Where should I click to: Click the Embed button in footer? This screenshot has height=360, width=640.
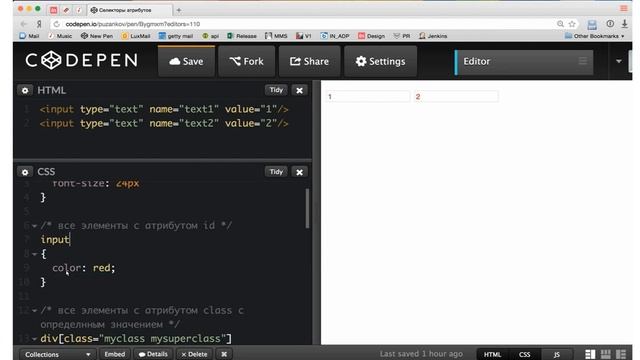pos(115,354)
